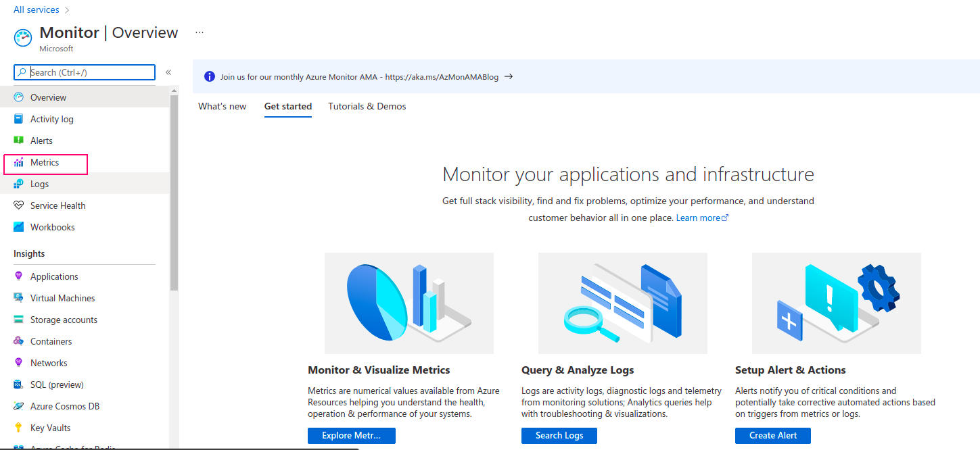Click the Metrics chart icon
Viewport: 980px width, 450px height.
19,162
